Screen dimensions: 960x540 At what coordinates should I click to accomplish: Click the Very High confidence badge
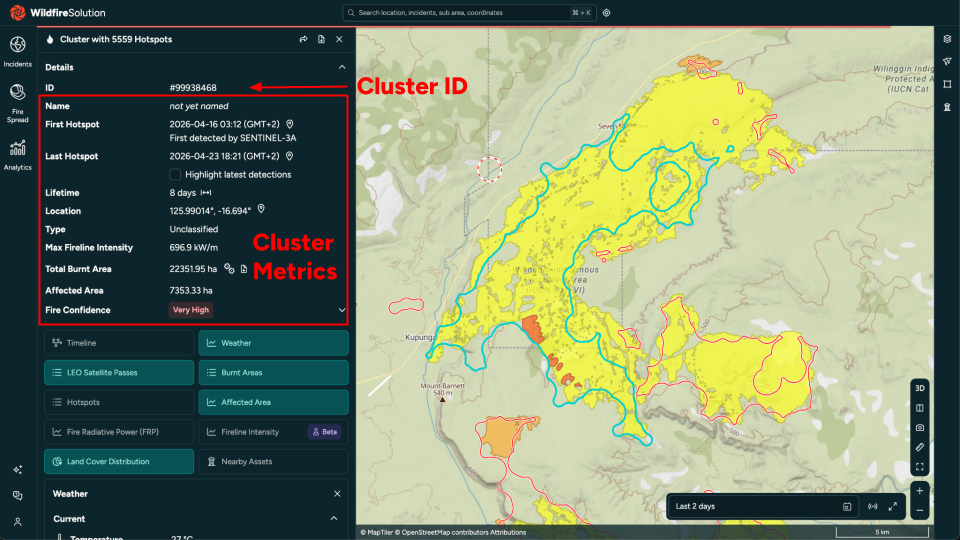[190, 310]
